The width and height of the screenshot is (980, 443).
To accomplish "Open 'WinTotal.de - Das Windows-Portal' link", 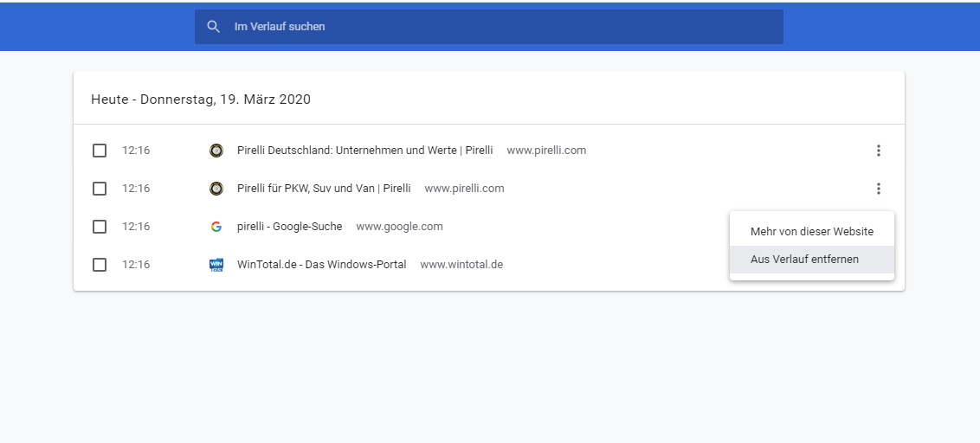I will pos(321,265).
